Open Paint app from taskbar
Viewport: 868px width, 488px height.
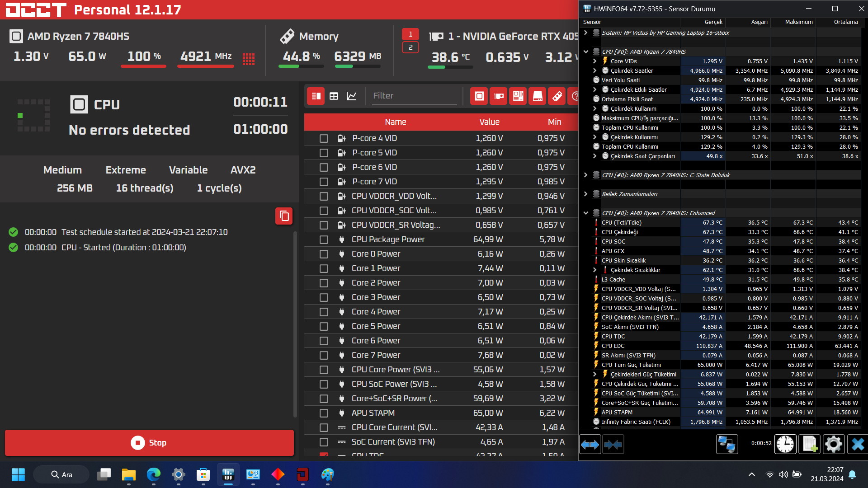click(327, 474)
